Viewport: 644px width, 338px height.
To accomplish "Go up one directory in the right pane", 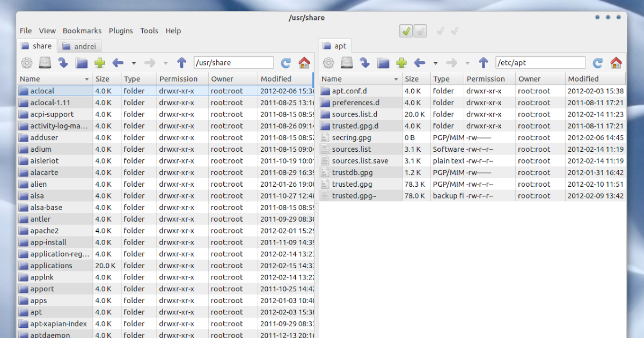I will point(482,62).
